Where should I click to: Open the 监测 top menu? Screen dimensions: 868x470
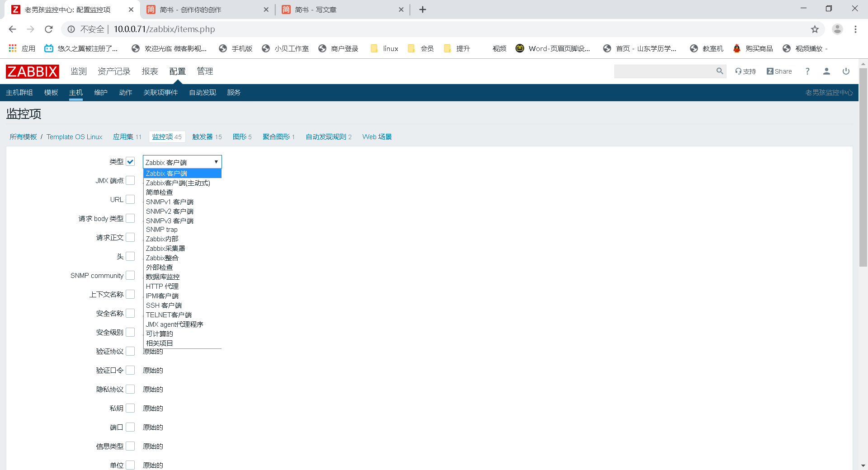(x=79, y=71)
